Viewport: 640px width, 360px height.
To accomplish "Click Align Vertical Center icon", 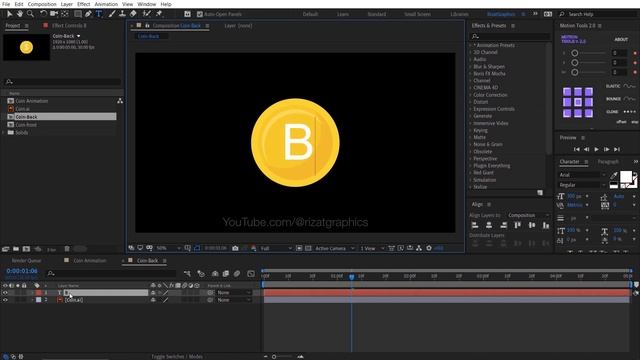I will point(532,225).
